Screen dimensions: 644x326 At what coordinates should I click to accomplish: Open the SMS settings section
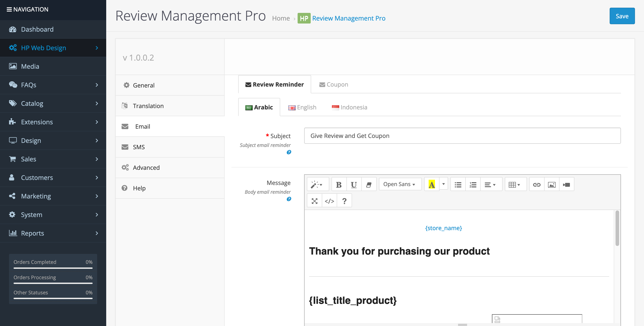(139, 147)
